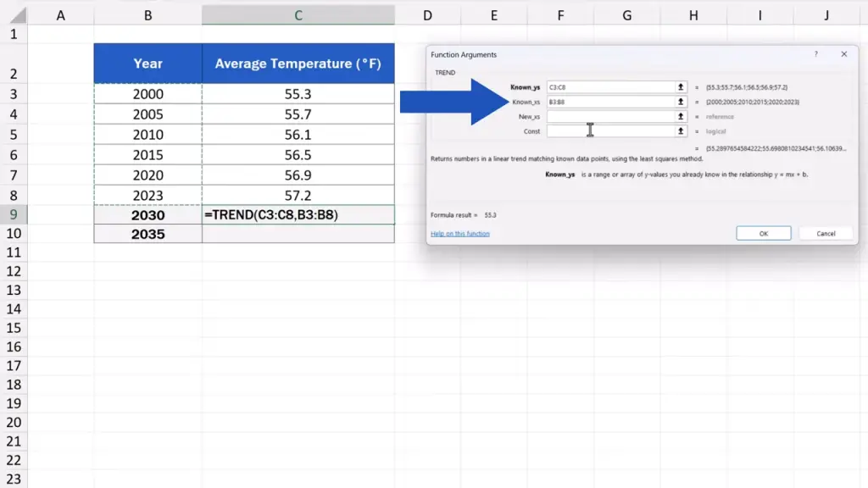Click the dialog help question mark icon
The height and width of the screenshot is (488, 868).
pyautogui.click(x=816, y=54)
